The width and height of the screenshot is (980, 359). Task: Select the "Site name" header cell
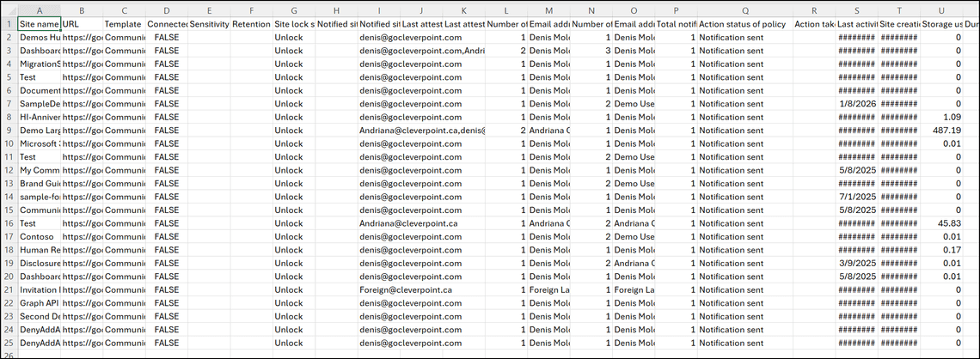39,24
